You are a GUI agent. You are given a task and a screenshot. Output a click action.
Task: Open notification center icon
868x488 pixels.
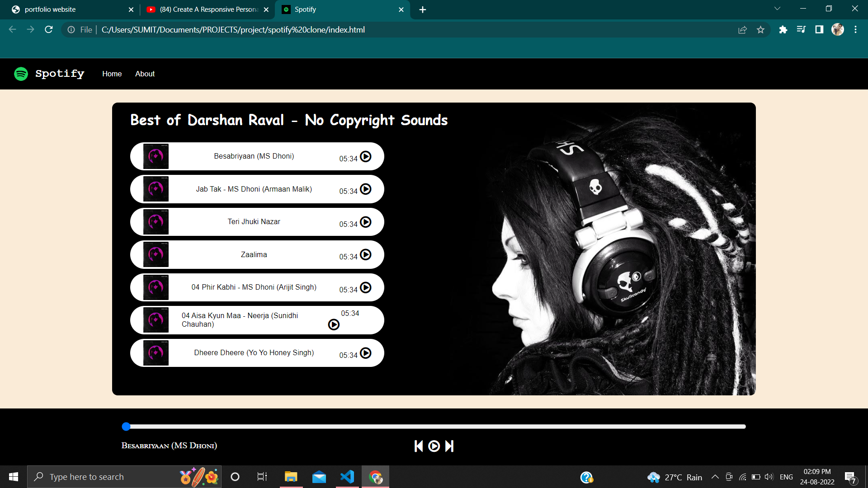pos(850,477)
